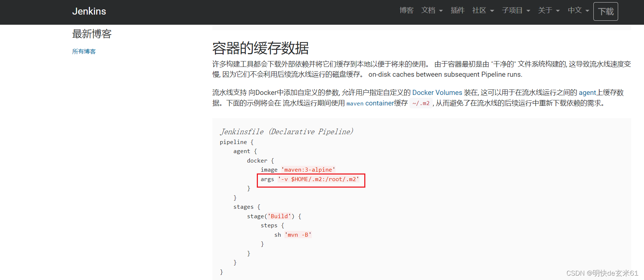The height and width of the screenshot is (280, 644).
Task: Open the 插件 navigation item
Action: pos(458,11)
